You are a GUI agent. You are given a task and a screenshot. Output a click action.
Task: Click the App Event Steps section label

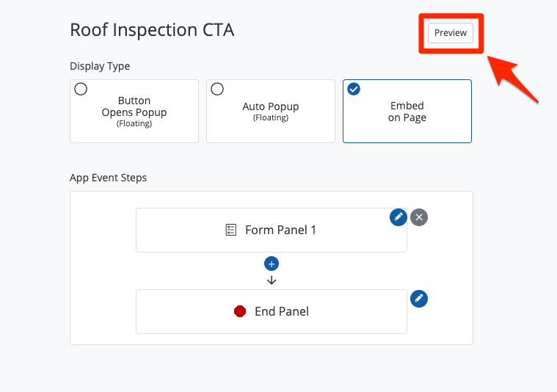tap(108, 178)
